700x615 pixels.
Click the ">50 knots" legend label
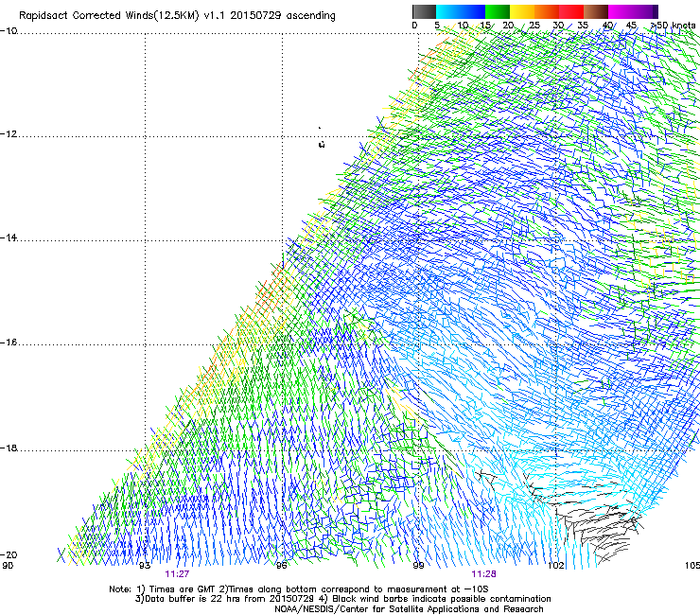click(x=673, y=26)
